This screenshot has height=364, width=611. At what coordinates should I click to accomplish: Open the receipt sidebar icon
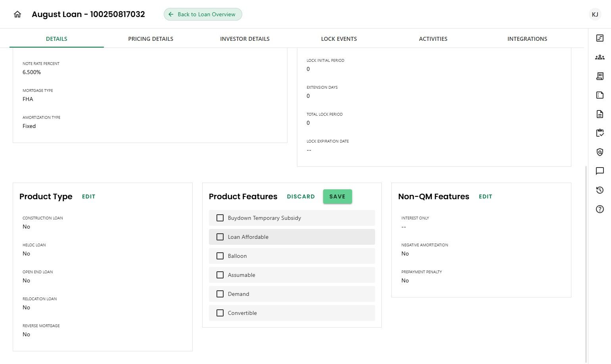click(600, 76)
